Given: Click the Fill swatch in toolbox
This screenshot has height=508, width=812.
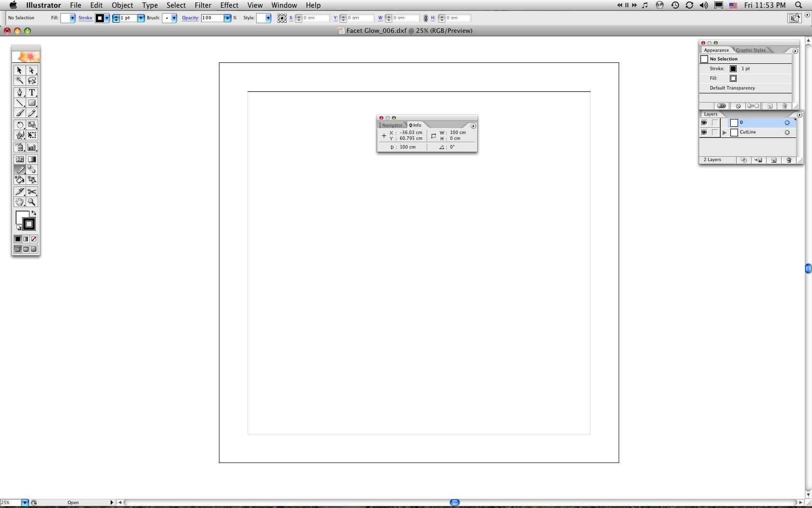Looking at the screenshot, I should click(x=22, y=217).
